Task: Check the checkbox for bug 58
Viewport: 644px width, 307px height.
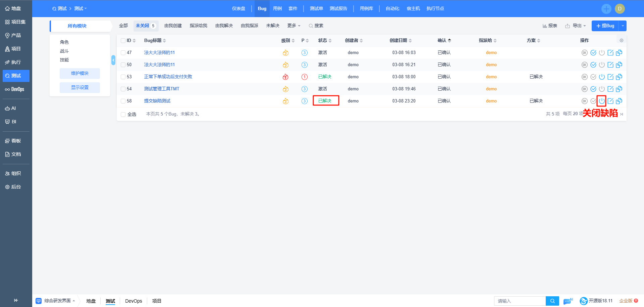Action: (123, 101)
